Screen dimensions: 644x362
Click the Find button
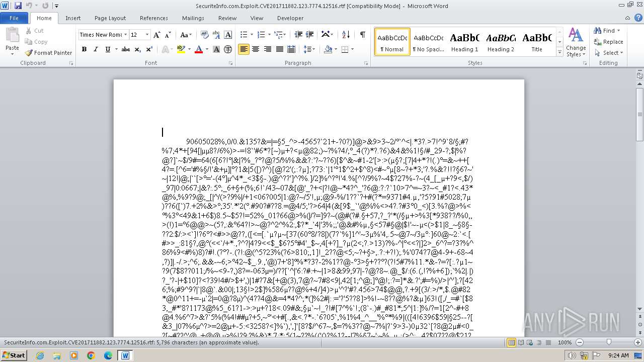(604, 31)
